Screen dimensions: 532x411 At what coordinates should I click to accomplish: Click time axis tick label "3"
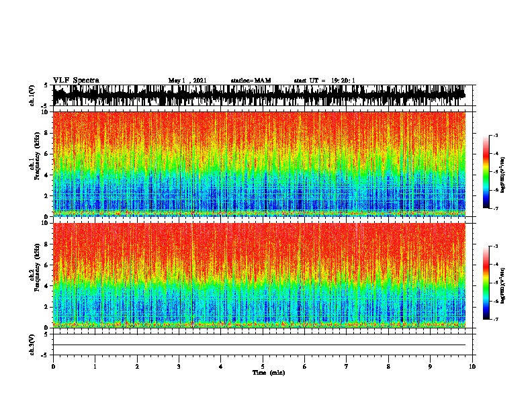pos(179,367)
